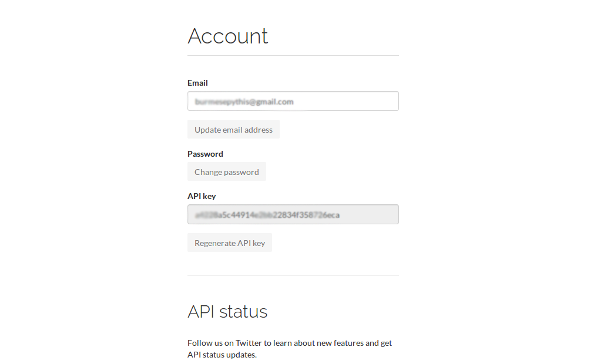Viewport: 597px width, 364px height.
Task: Click the 'API status updates' paragraph text
Action: tap(222, 355)
